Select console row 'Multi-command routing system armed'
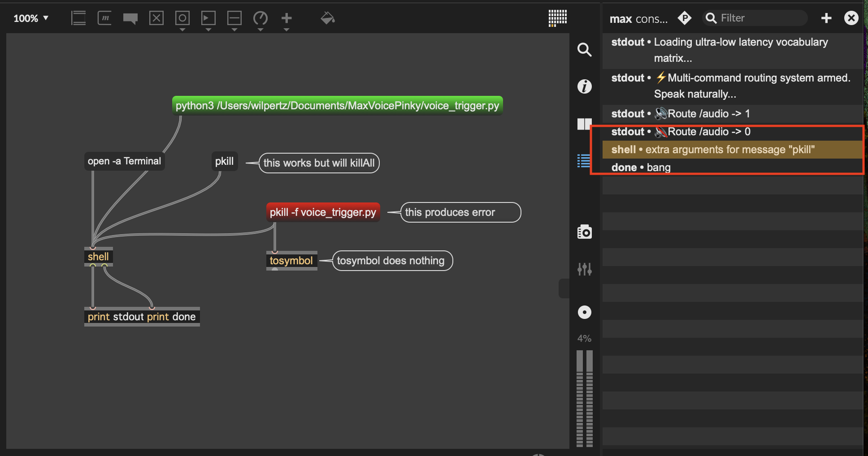This screenshot has height=456, width=868. click(733, 86)
